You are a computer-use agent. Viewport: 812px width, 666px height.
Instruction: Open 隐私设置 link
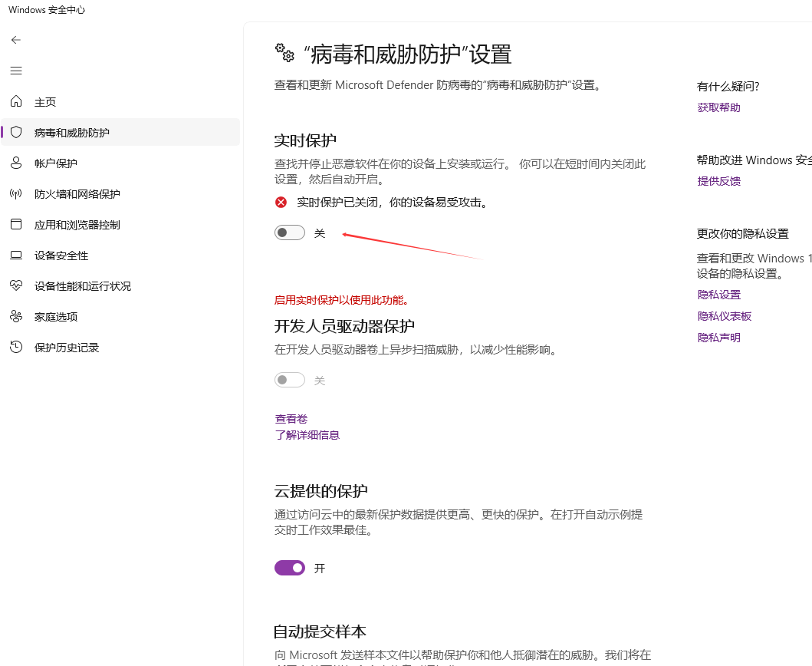pos(718,294)
